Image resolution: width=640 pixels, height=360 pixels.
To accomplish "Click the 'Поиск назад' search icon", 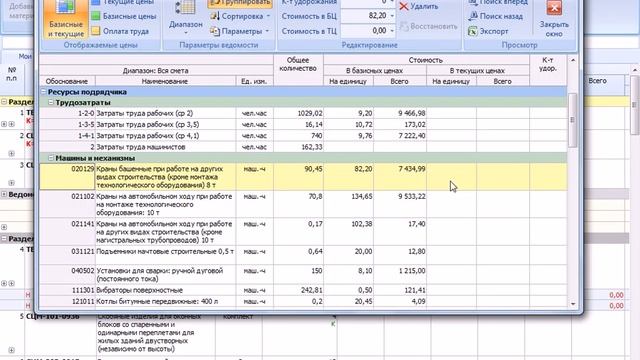I will pos(473,16).
